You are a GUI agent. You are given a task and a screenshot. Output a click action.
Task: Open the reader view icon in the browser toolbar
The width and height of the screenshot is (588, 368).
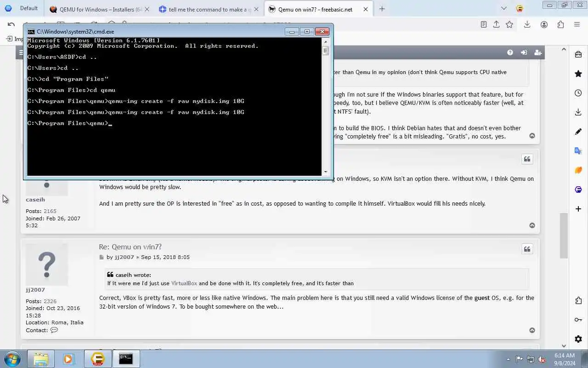coord(484,24)
